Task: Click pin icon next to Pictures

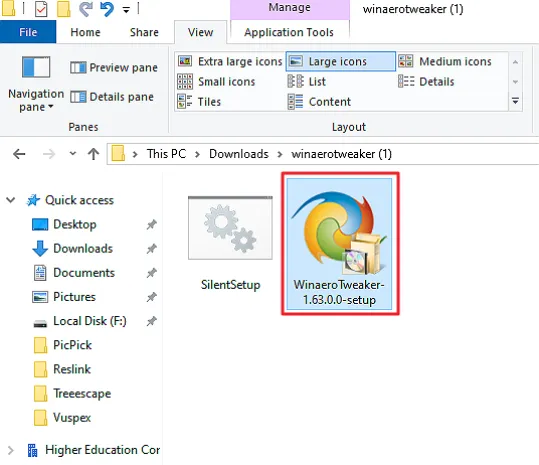Action: [152, 297]
